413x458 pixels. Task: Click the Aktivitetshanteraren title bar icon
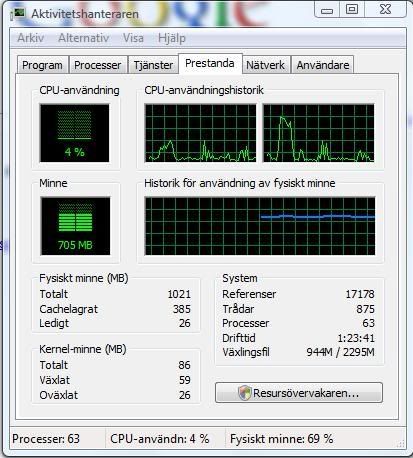coord(18,14)
